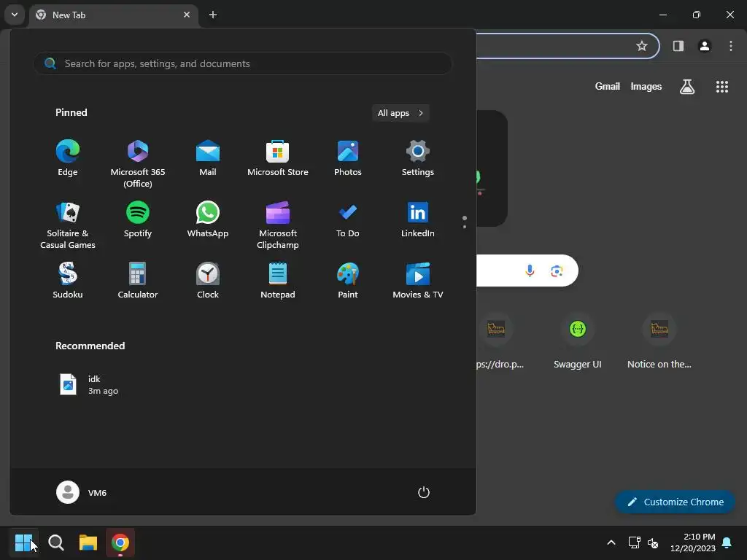Open Google apps grid
Image resolution: width=747 pixels, height=560 pixels.
pyautogui.click(x=722, y=87)
